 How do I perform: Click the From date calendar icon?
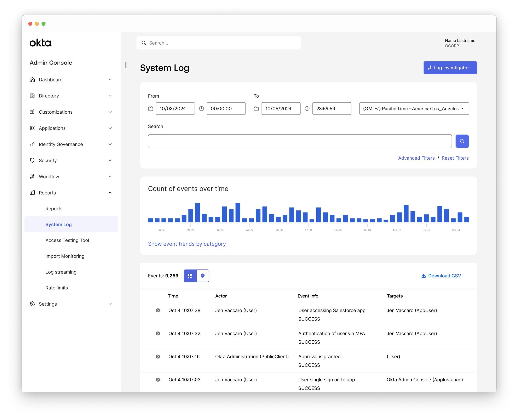tap(151, 109)
